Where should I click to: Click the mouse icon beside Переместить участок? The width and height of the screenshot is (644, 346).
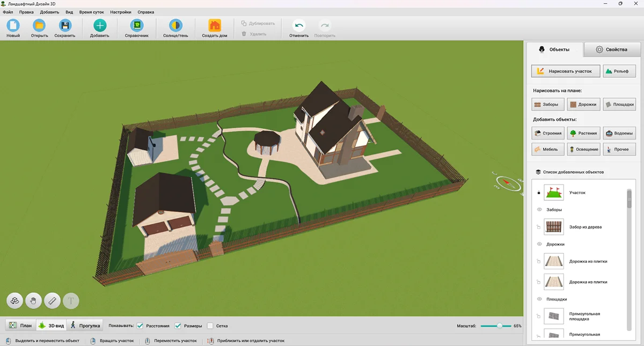[x=148, y=341]
